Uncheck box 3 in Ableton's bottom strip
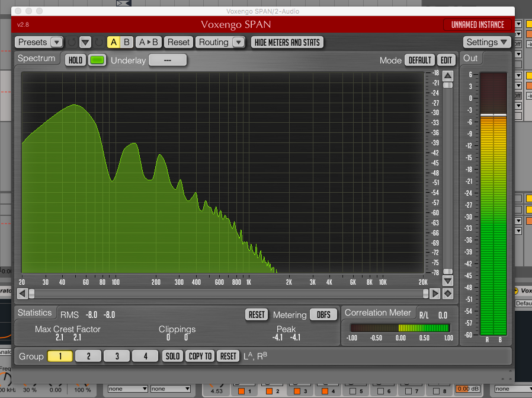Viewport: 532px width, 398px height. point(297,391)
